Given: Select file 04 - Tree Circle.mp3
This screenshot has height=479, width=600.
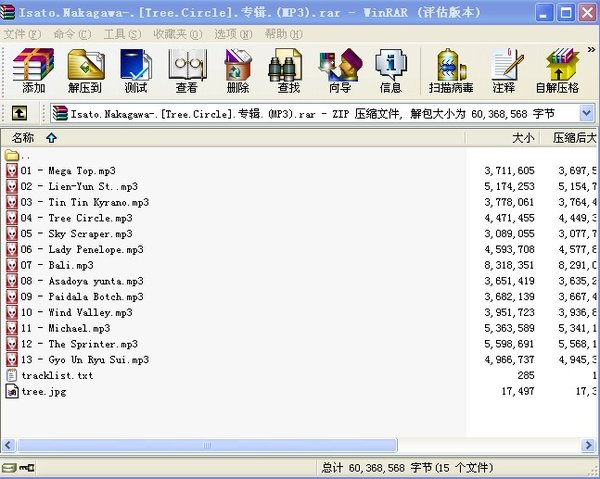Looking at the screenshot, I should [x=77, y=218].
